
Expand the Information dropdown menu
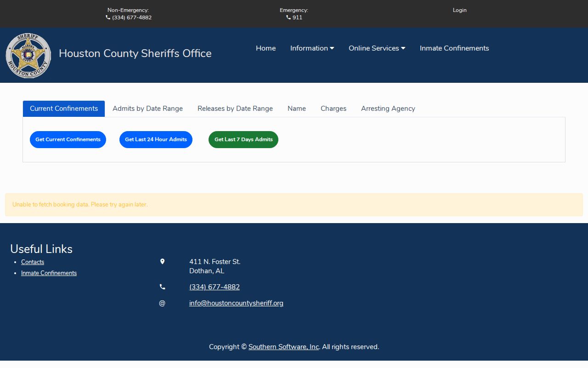312,48
